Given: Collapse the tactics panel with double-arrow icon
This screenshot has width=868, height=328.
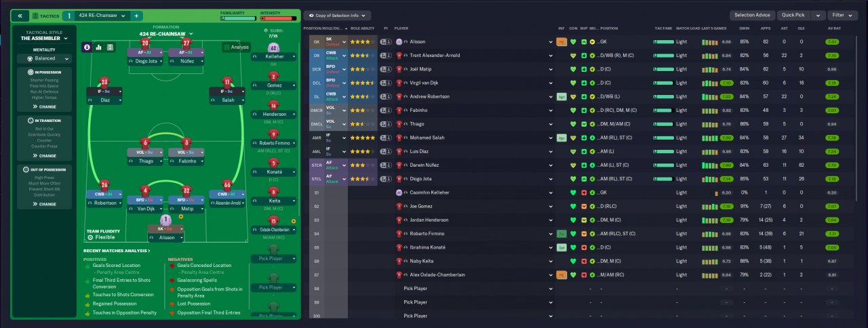Looking at the screenshot, I should coord(20,16).
